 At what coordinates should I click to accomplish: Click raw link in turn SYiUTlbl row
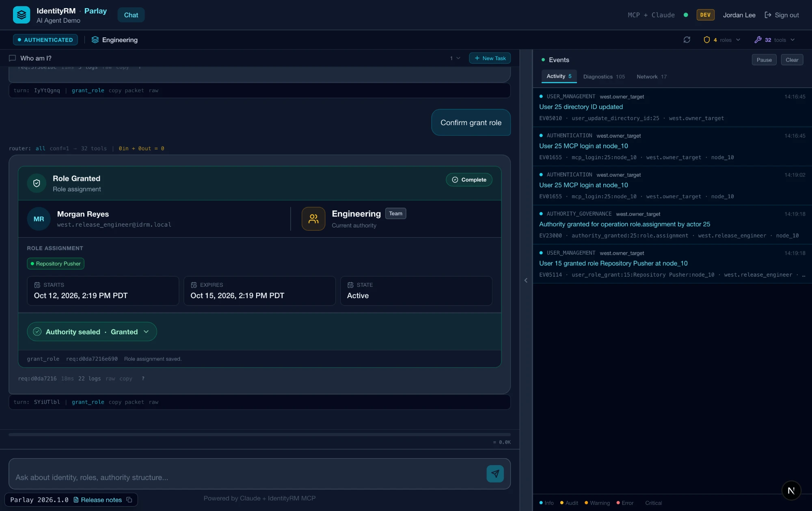coord(153,402)
